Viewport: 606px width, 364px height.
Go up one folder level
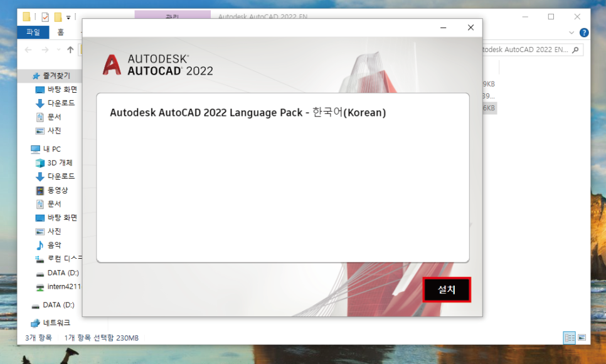[x=70, y=49]
